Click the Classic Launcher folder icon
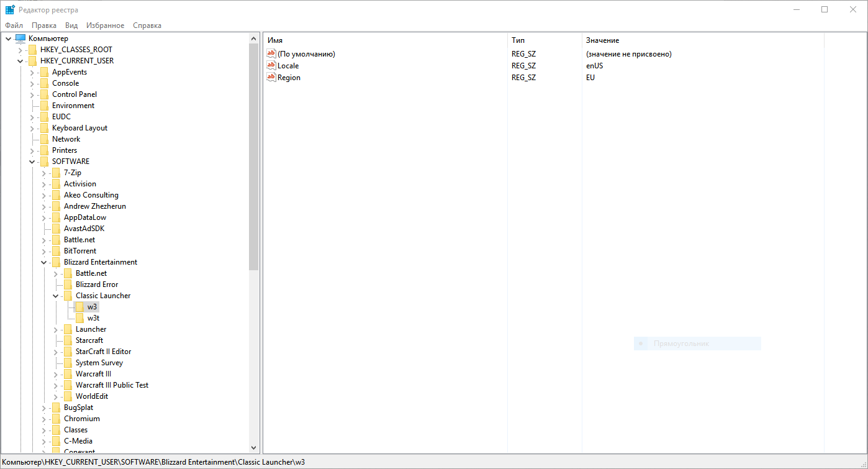This screenshot has width=868, height=469. click(68, 296)
